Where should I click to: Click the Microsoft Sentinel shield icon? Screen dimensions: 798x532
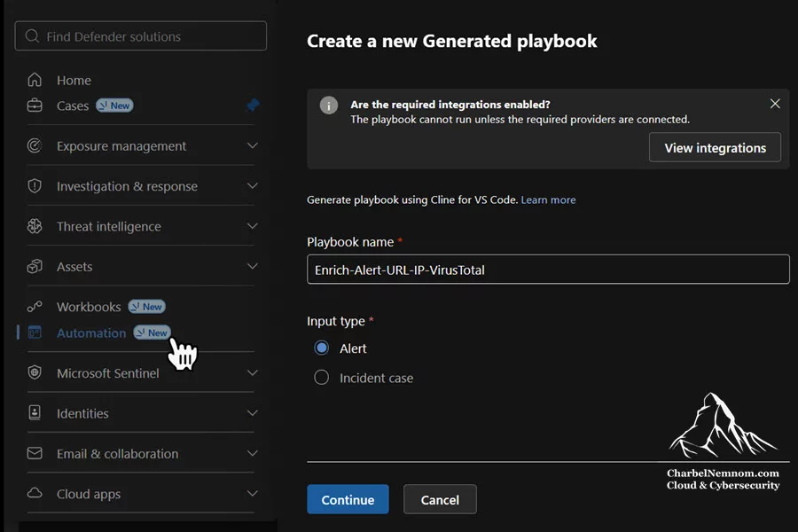click(x=35, y=372)
